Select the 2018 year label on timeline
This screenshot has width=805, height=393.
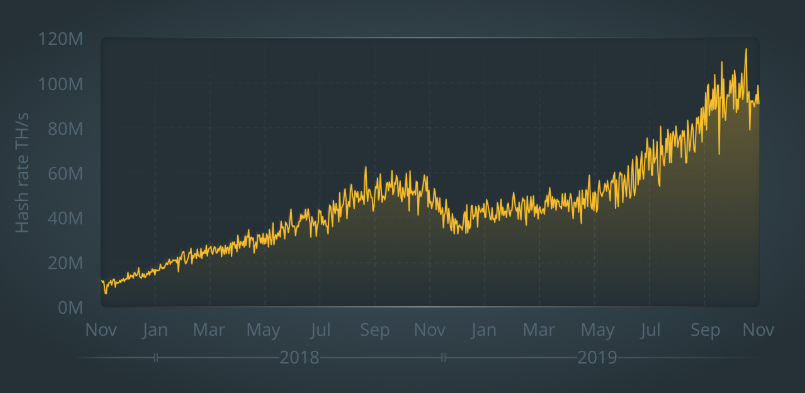(x=299, y=358)
